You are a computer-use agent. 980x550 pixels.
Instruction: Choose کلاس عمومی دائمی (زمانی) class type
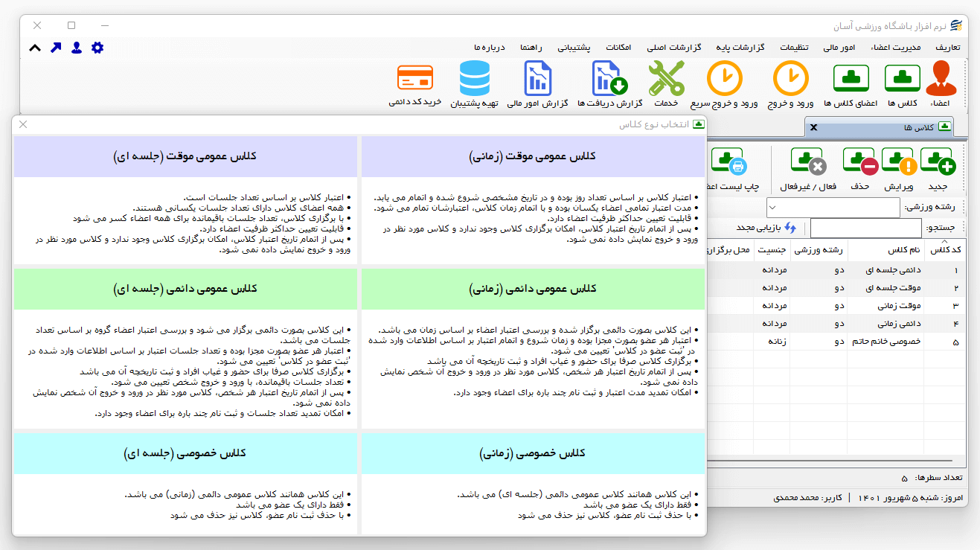(532, 289)
